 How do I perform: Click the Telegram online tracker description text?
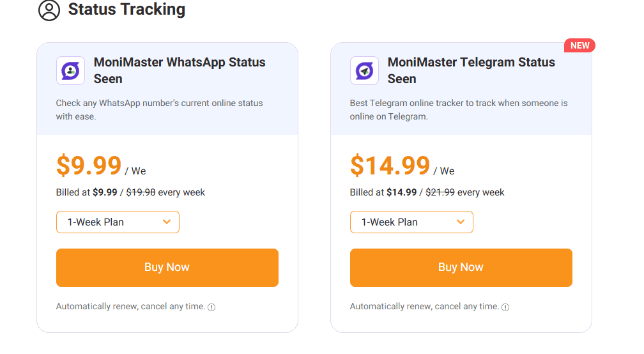pos(458,109)
